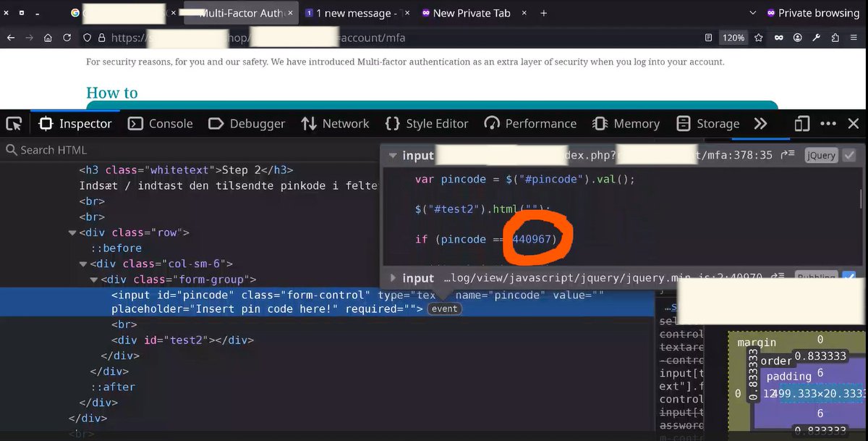Open the Network panel
Viewport: 868px width, 441px height.
tap(335, 124)
